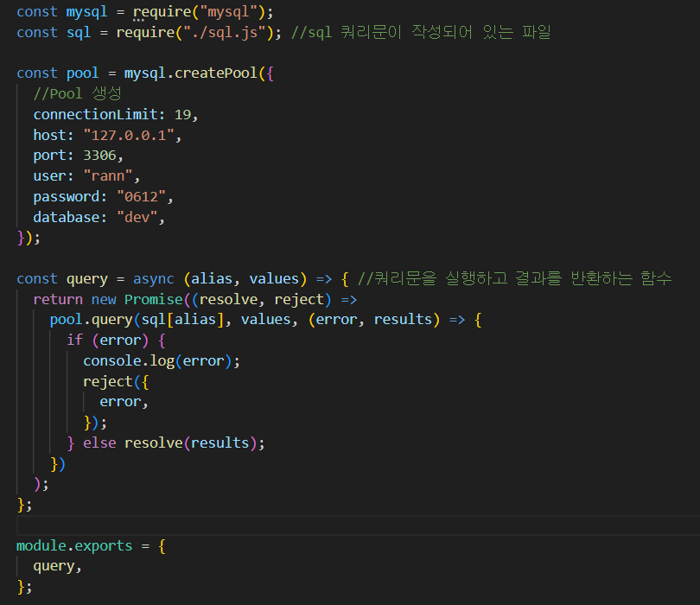The width and height of the screenshot is (700, 605).
Task: Click the mysql variable name on line one
Action: click(87, 12)
